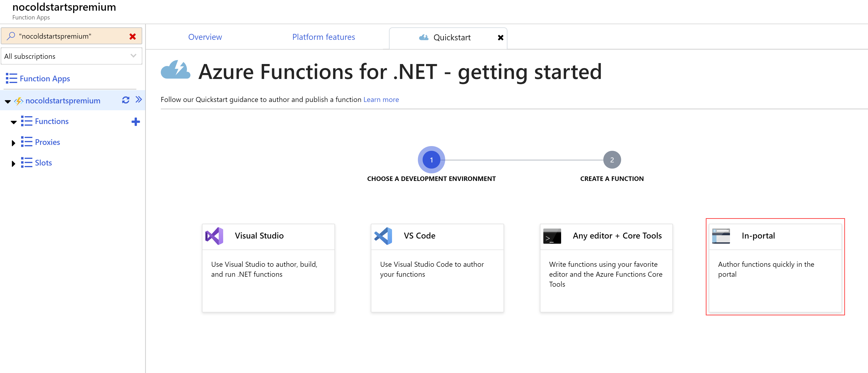Image resolution: width=868 pixels, height=373 pixels.
Task: Expand the Slots tree node
Action: pos(13,163)
